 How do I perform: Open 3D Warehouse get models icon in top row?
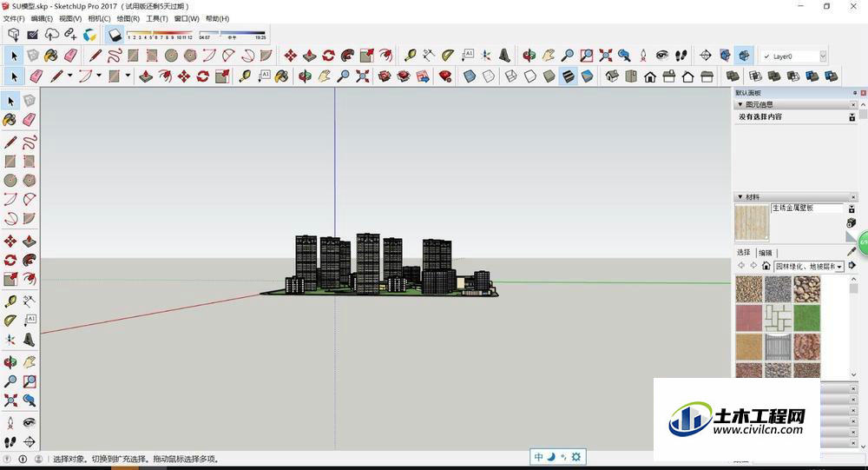coord(14,35)
